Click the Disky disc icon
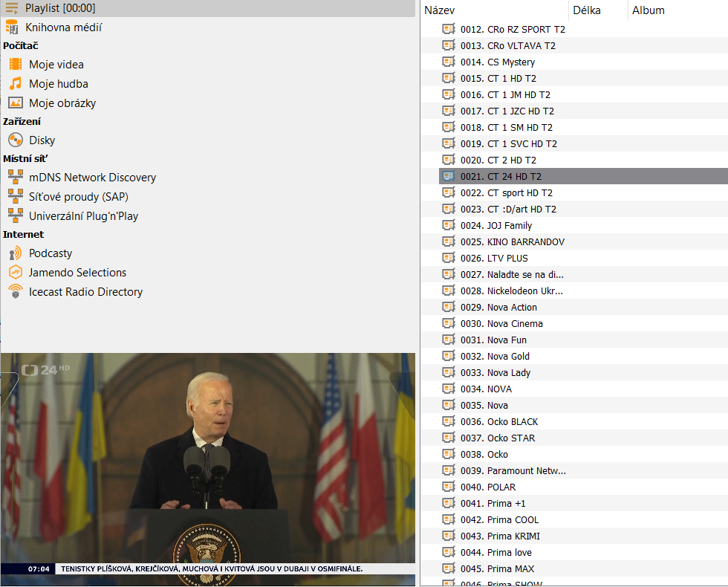 pyautogui.click(x=16, y=140)
